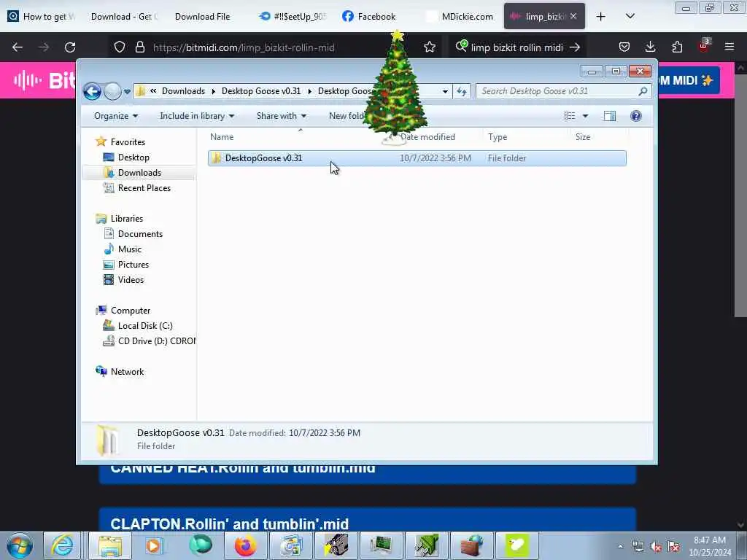Open the Firefox downloads panel
The height and width of the screenshot is (560, 747).
point(650,47)
